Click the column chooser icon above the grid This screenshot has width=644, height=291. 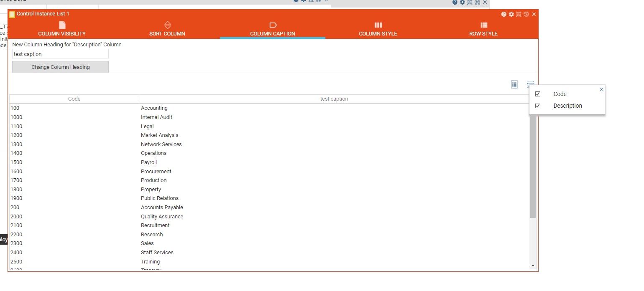pyautogui.click(x=530, y=84)
